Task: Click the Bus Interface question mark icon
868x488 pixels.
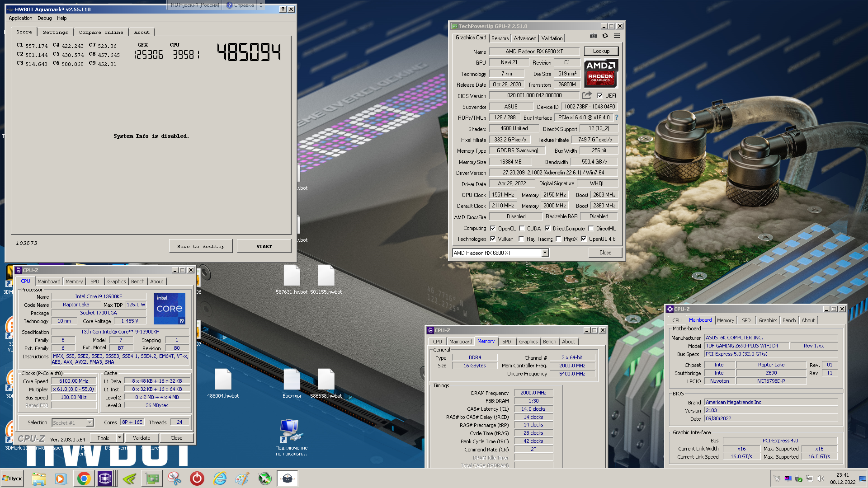Action: 616,117
